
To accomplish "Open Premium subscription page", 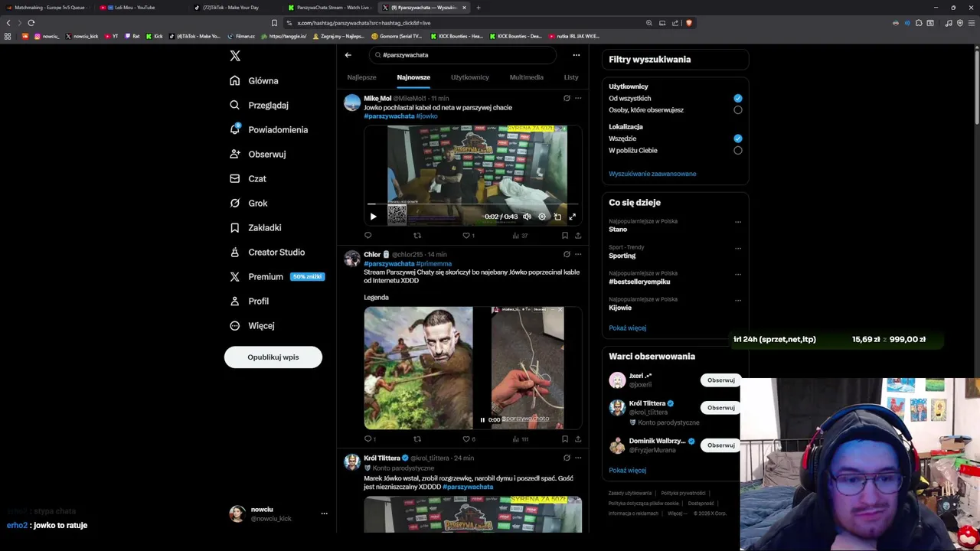I will 276,276.
